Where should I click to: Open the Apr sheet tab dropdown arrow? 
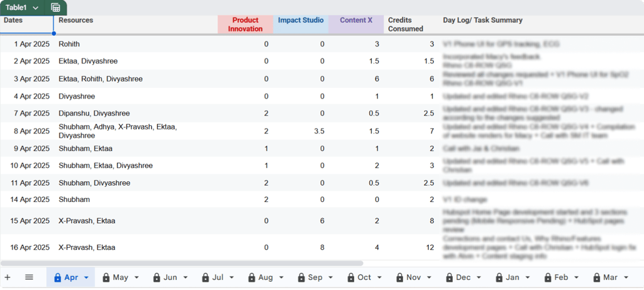(86, 277)
